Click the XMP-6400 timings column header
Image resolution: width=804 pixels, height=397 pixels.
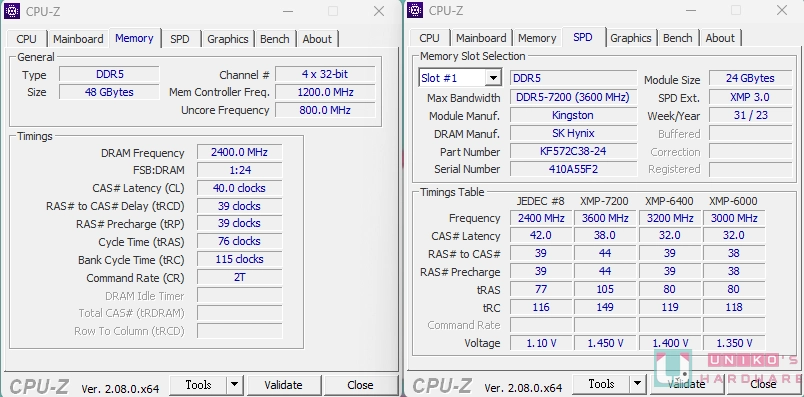pyautogui.click(x=669, y=201)
